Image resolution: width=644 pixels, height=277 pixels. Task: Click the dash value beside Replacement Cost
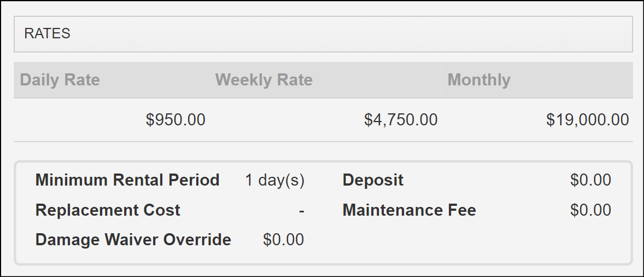point(301,211)
